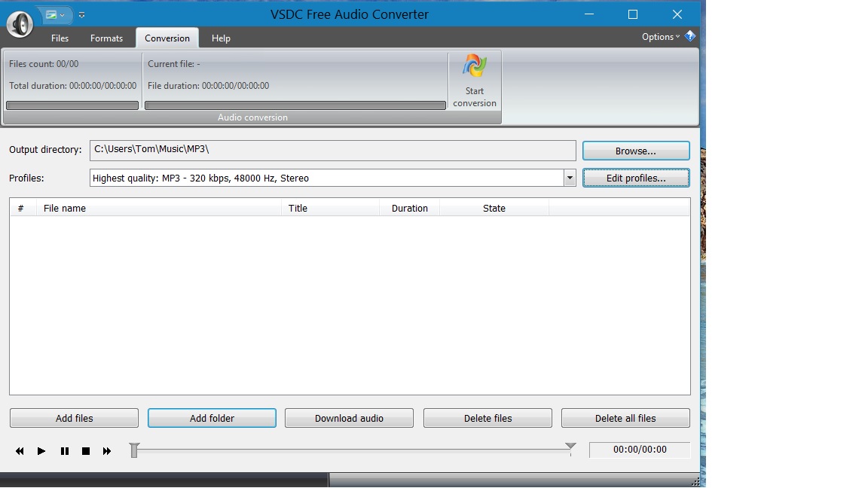Switch to the Formats tab

(x=106, y=38)
